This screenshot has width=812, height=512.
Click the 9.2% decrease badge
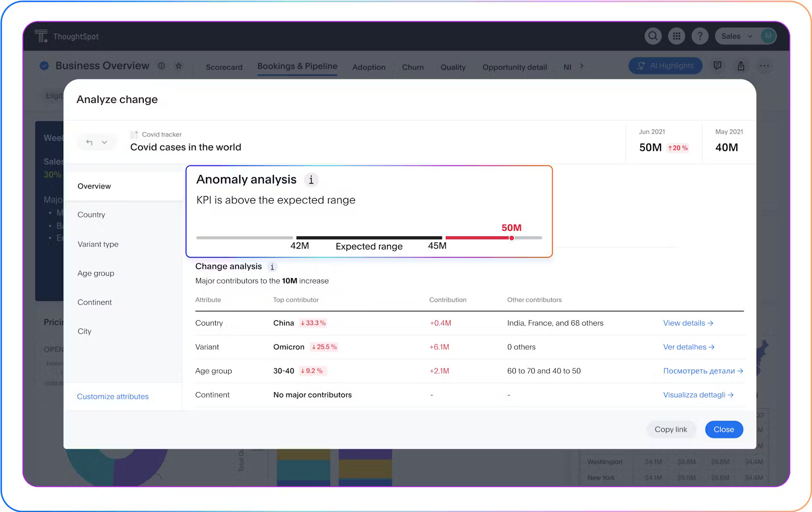tap(312, 371)
